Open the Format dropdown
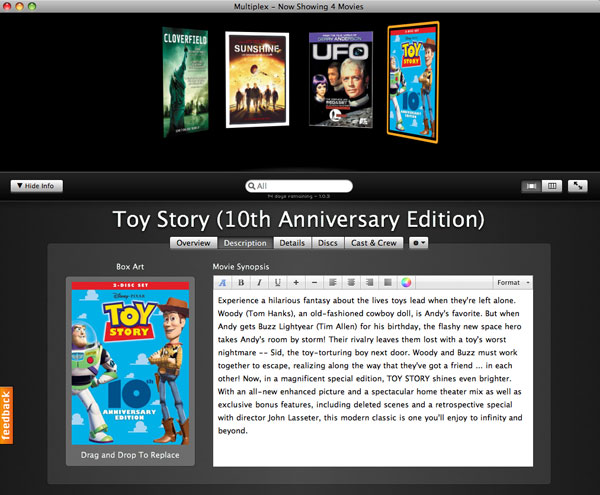Viewport: 600px width, 495px height. point(513,283)
